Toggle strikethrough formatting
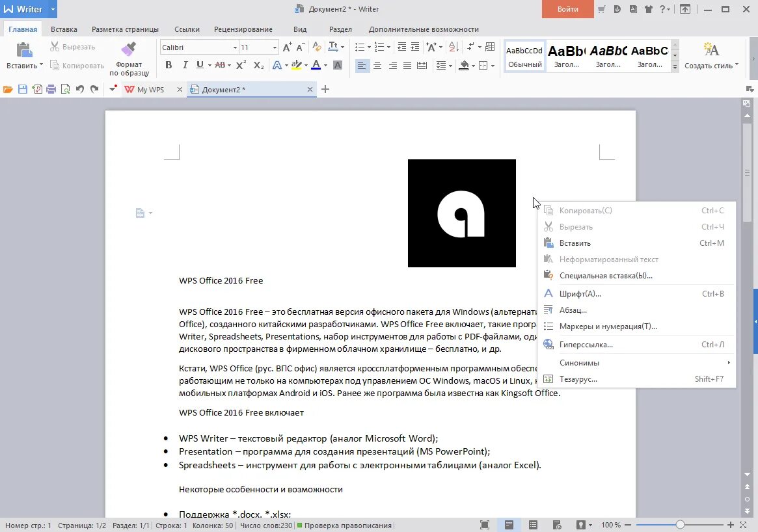The image size is (758, 532). 219,65
